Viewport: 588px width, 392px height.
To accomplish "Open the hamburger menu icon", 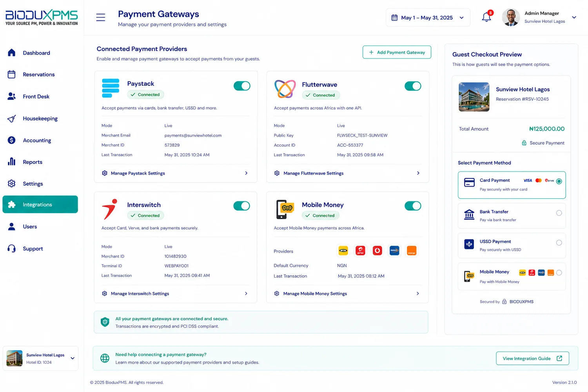I will coord(101,17).
